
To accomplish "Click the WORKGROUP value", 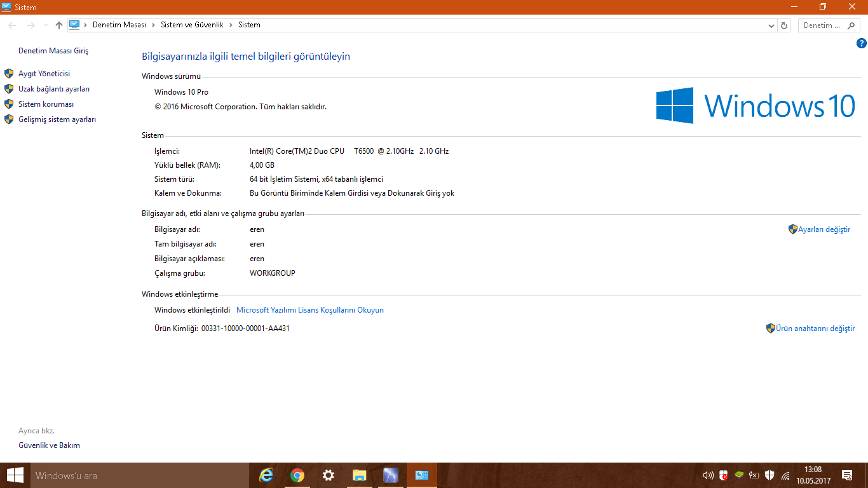I will [273, 273].
